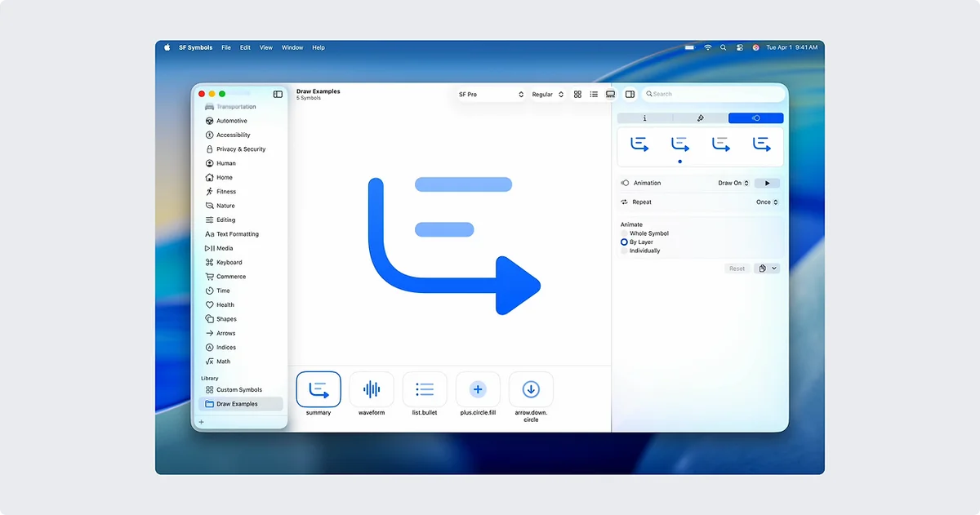Switch to grid view

[x=577, y=95]
